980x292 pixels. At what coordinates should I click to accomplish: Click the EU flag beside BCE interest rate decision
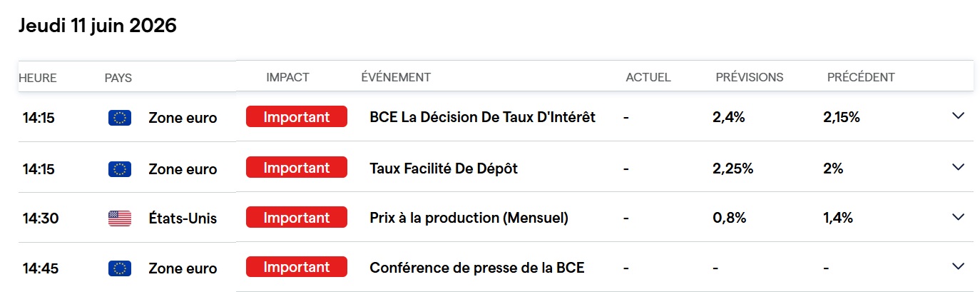click(119, 118)
